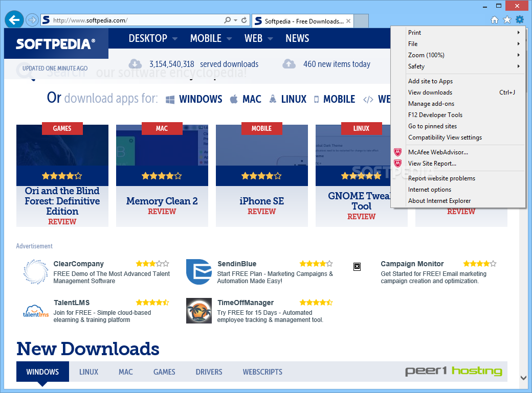Viewport: 532px width, 393px height.
Task: Click the scrollbar down arrow
Action: 523,378
